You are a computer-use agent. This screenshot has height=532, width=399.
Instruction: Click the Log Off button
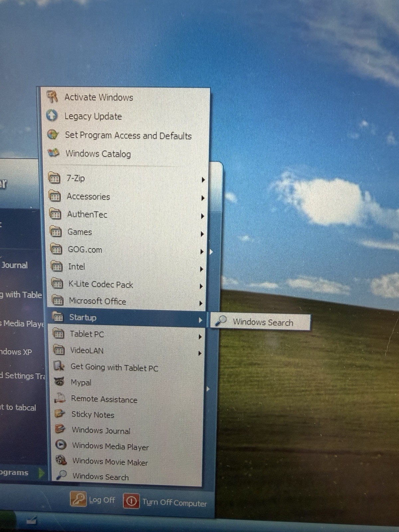(93, 499)
